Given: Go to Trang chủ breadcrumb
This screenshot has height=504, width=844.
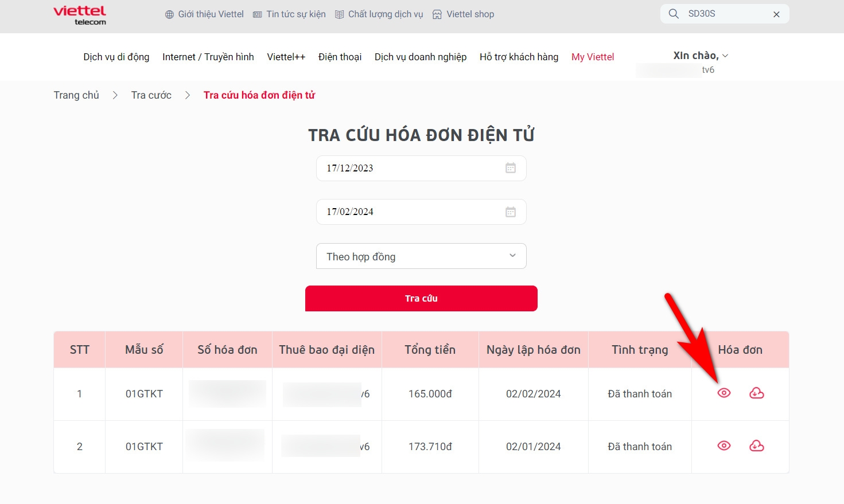Looking at the screenshot, I should [76, 95].
